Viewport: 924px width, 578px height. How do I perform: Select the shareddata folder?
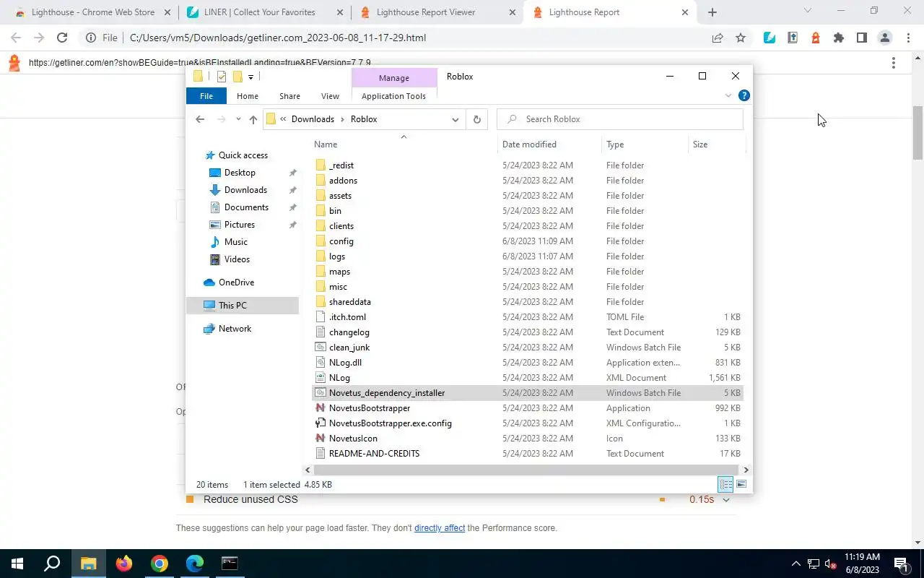[349, 302]
